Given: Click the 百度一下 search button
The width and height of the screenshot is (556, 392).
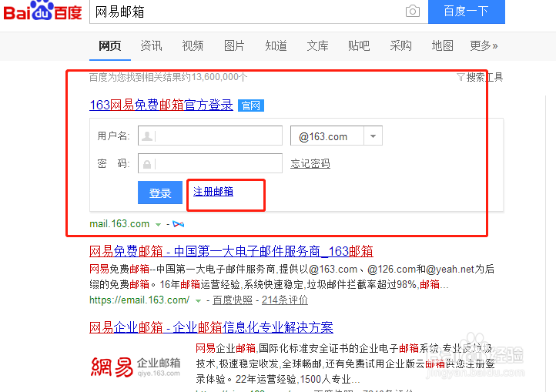Looking at the screenshot, I should pyautogui.click(x=467, y=12).
